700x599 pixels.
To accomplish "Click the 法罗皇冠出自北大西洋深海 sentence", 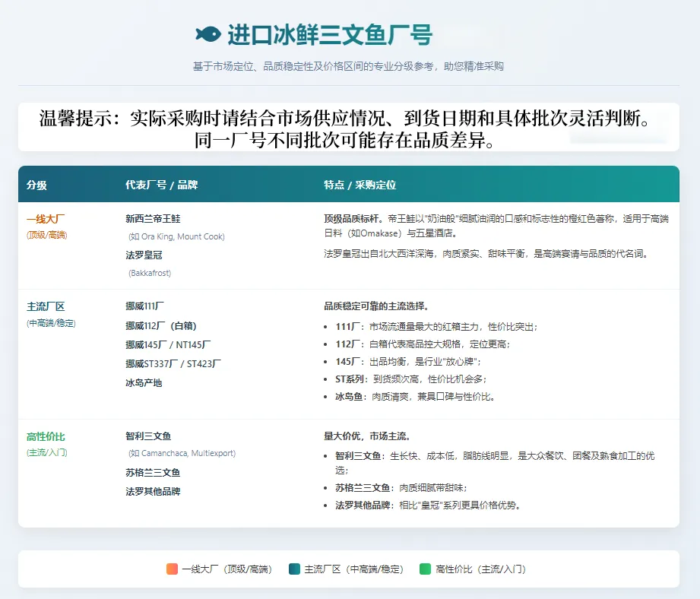I will point(486,254).
